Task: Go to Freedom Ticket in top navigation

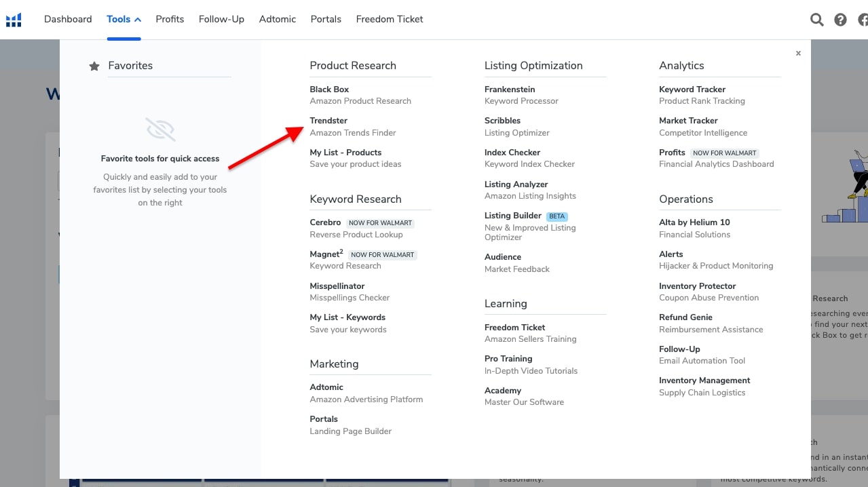Action: pos(389,19)
